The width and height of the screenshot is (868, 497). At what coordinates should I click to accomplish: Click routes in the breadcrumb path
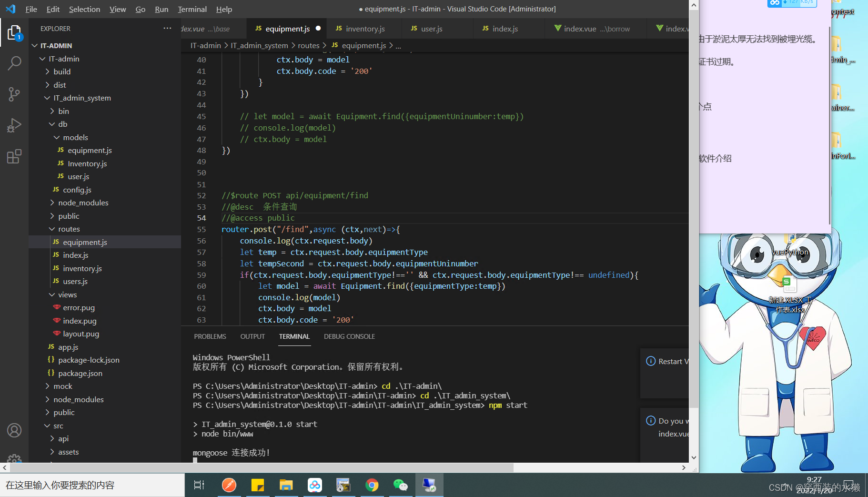309,46
